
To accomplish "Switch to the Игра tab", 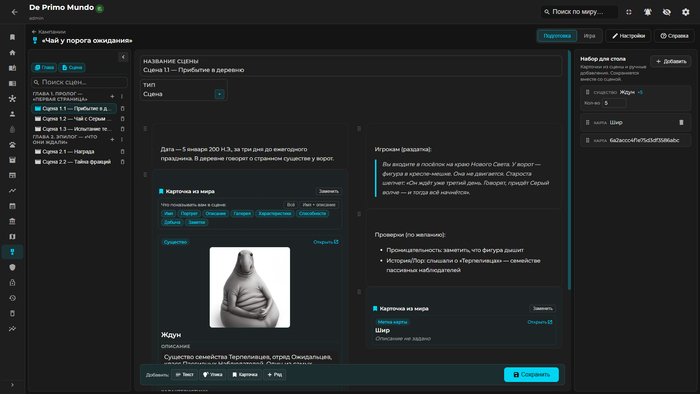I will [x=589, y=36].
